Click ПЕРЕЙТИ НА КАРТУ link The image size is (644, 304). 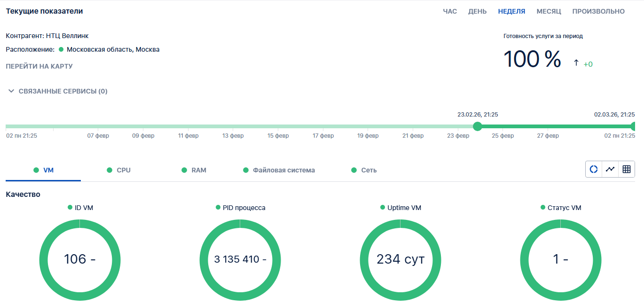tap(39, 66)
